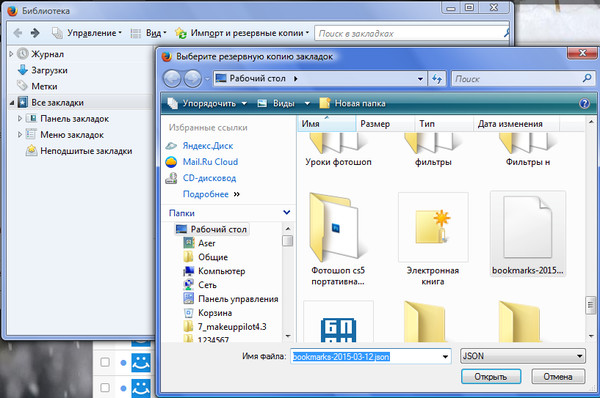This screenshot has height=398, width=600.
Task: Select Фотошоп cs5 портативна folder
Action: (x=338, y=239)
